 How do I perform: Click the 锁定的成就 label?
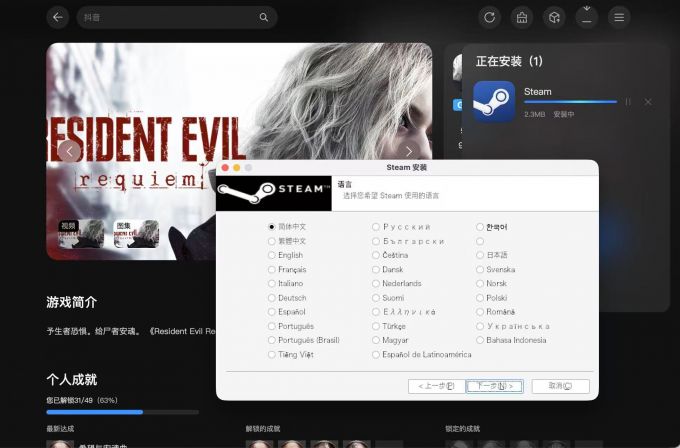click(462, 428)
